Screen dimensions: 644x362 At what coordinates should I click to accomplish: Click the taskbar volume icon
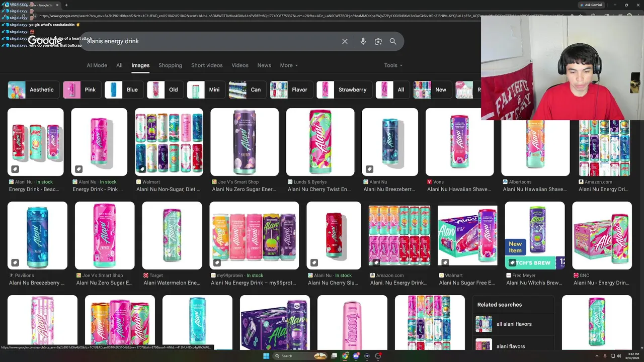click(x=619, y=356)
